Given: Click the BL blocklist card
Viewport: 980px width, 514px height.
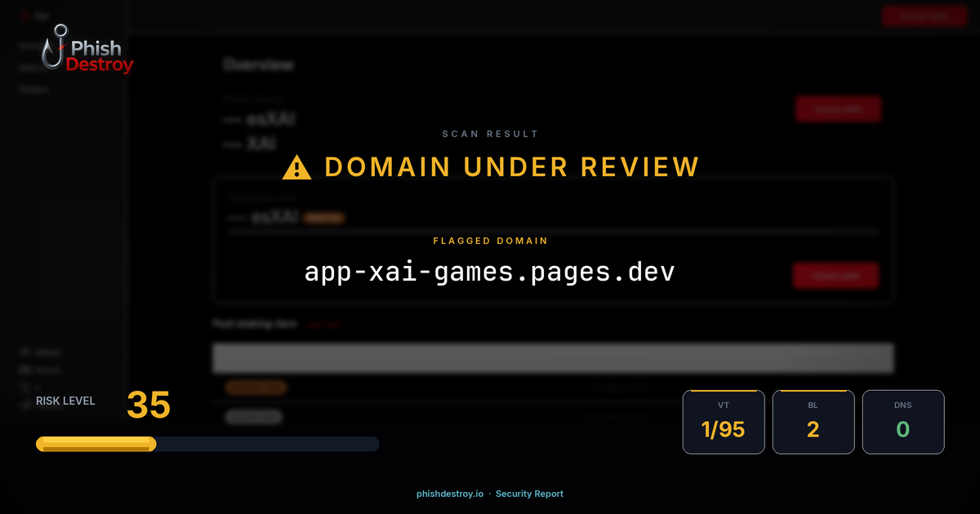Looking at the screenshot, I should pos(813,422).
